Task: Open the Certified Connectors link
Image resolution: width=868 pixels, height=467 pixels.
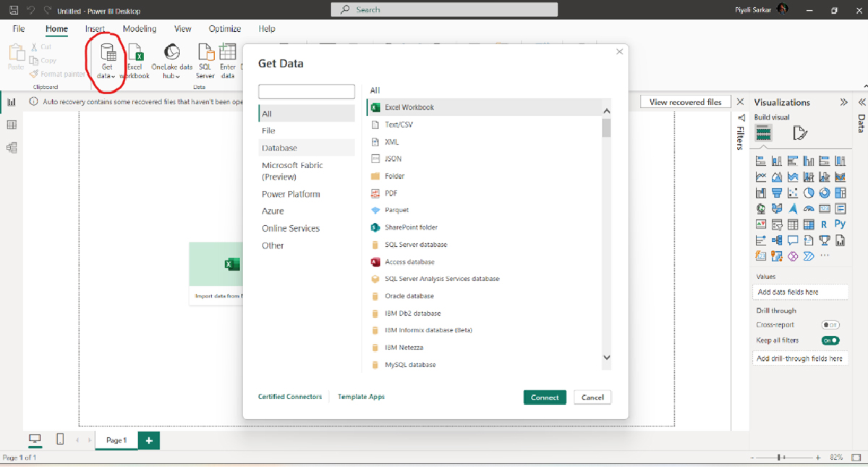Action: click(290, 397)
